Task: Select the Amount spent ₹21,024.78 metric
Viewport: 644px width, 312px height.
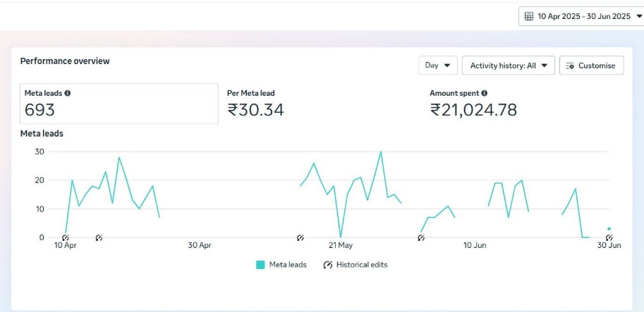Action: (473, 104)
